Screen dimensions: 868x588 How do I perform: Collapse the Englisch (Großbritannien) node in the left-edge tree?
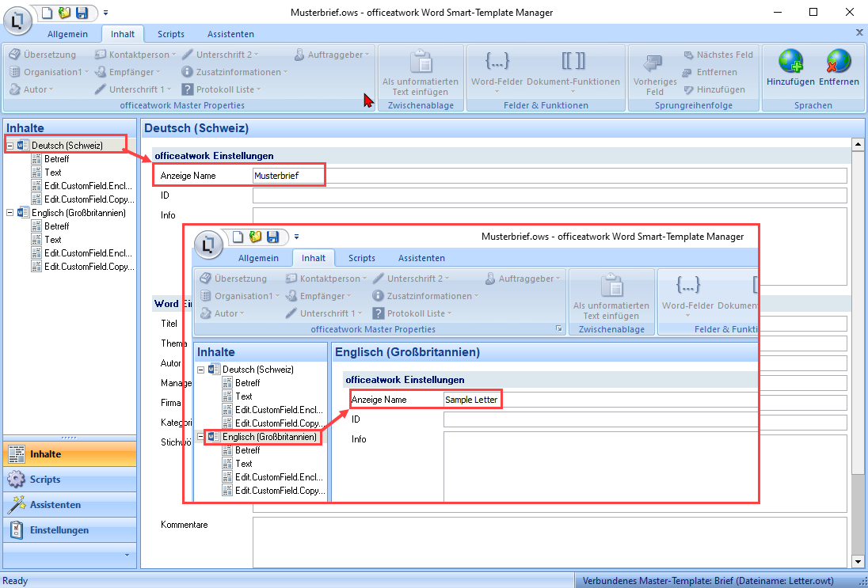coord(10,212)
